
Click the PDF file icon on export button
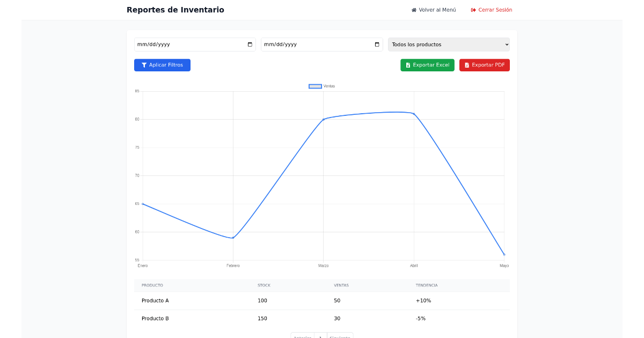point(467,65)
